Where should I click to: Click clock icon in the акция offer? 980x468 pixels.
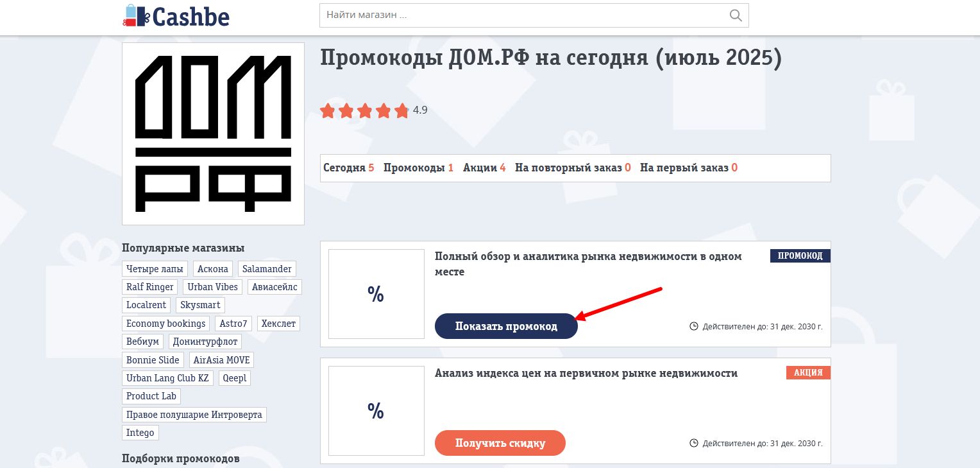coord(693,443)
